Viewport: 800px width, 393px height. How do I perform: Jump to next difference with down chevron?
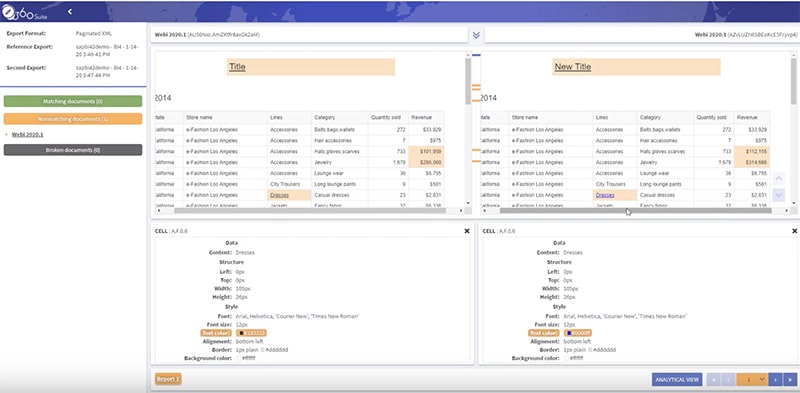click(x=779, y=195)
